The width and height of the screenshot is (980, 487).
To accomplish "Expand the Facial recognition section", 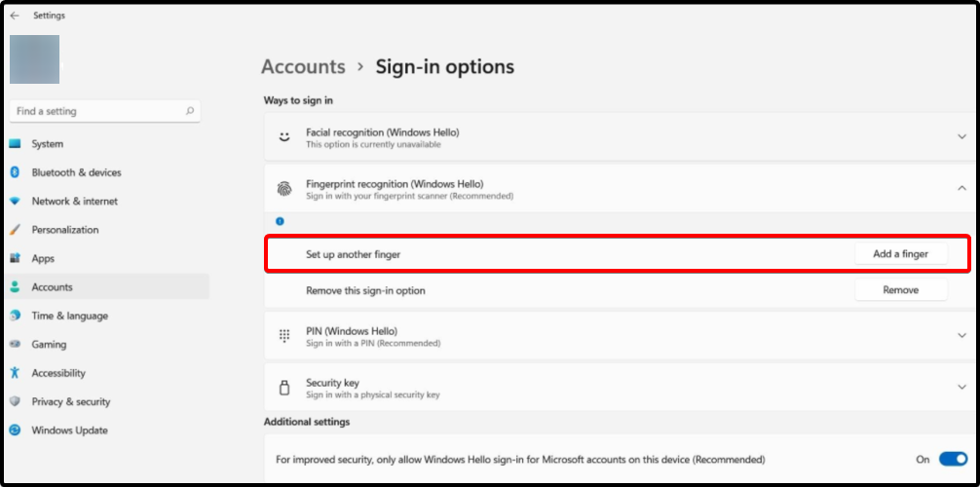I will (961, 137).
